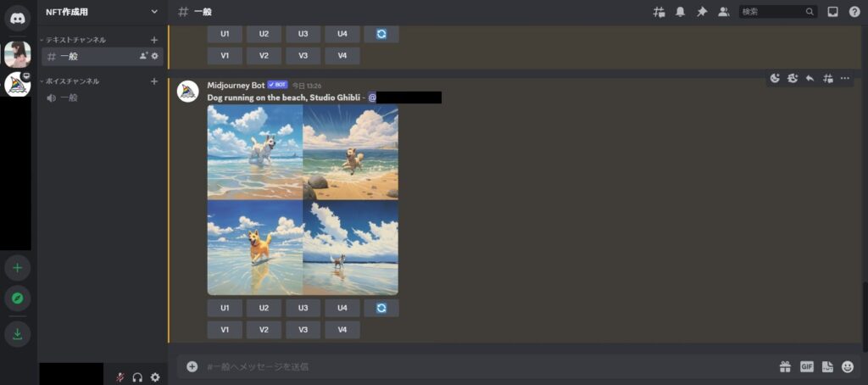Create channel in テキストチャンネル category

tap(154, 40)
